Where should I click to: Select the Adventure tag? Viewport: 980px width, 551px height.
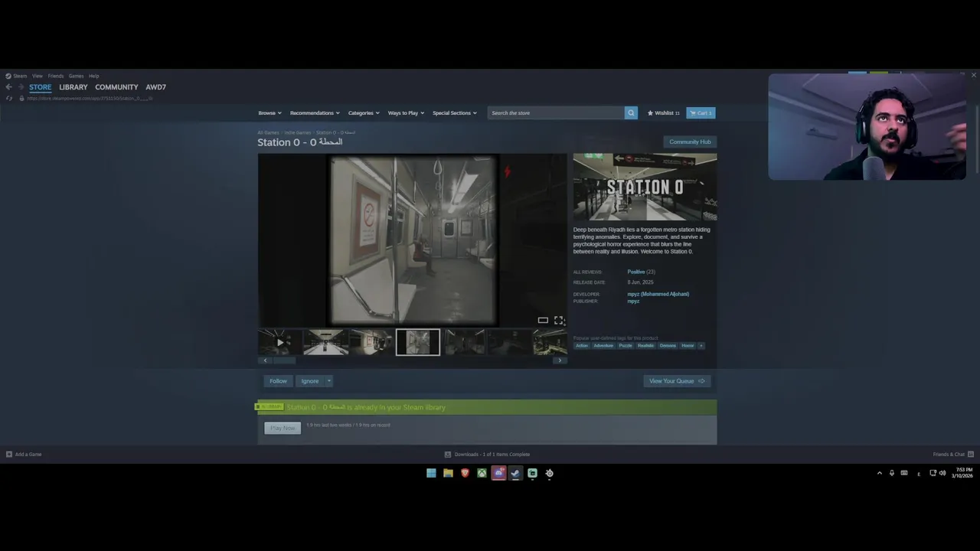603,345
